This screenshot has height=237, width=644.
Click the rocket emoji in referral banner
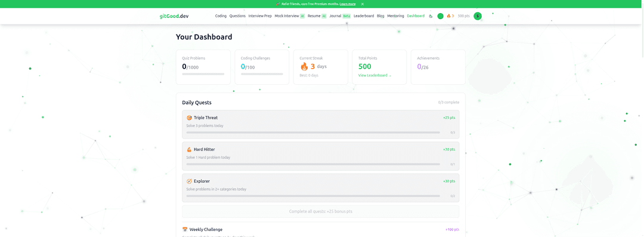tap(278, 4)
